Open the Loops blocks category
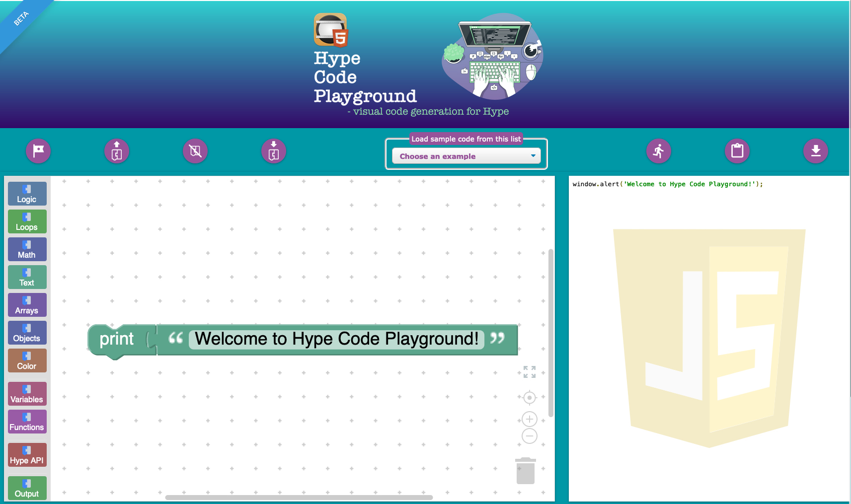 (27, 221)
